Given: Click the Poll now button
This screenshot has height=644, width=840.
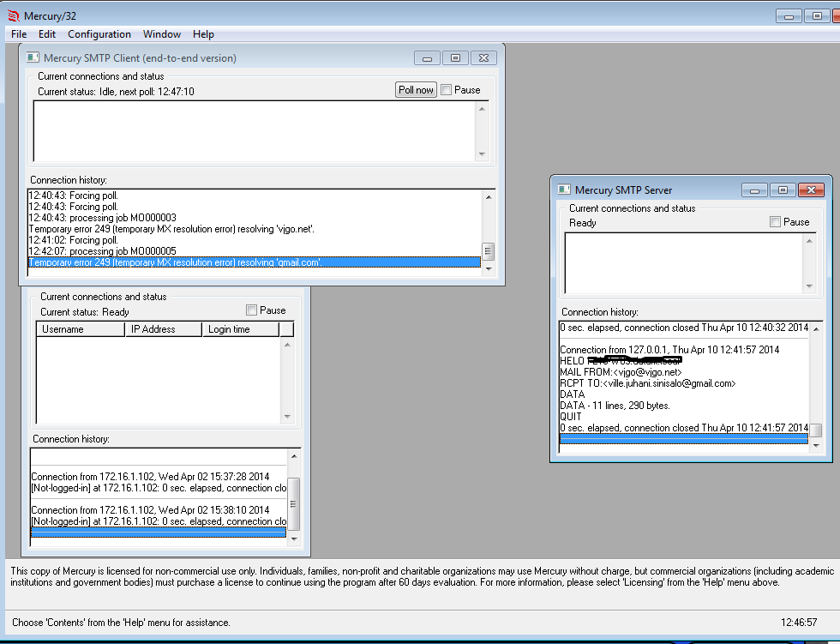Looking at the screenshot, I should click(x=416, y=89).
